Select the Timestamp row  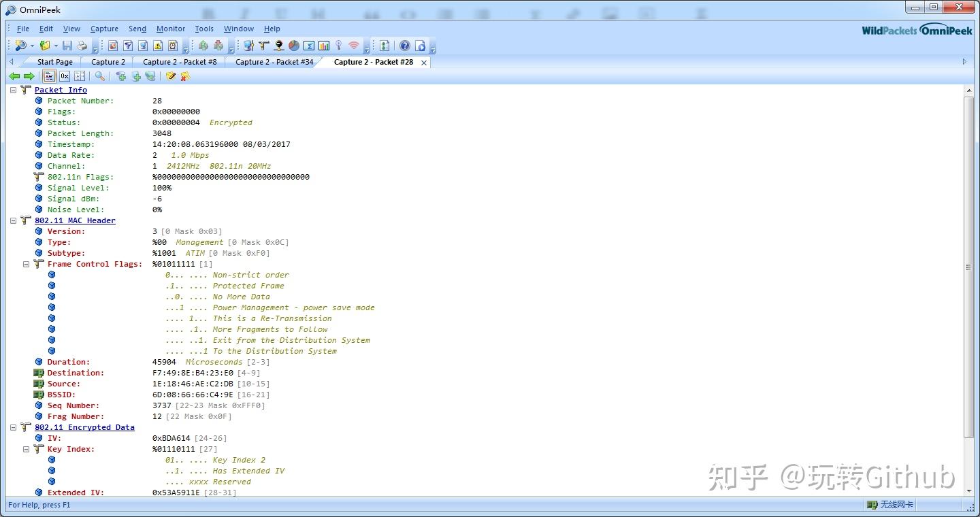163,144
